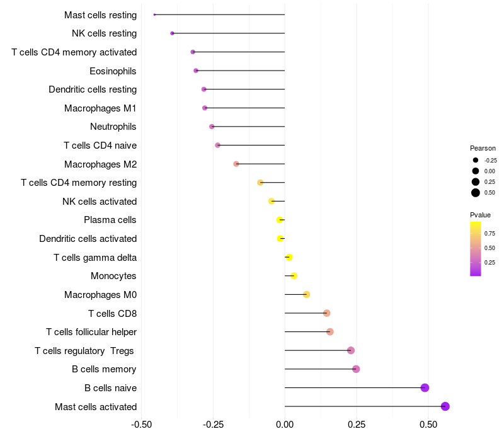The image size is (504, 441).
Task: Select the B cells memory dot
Action: point(356,369)
